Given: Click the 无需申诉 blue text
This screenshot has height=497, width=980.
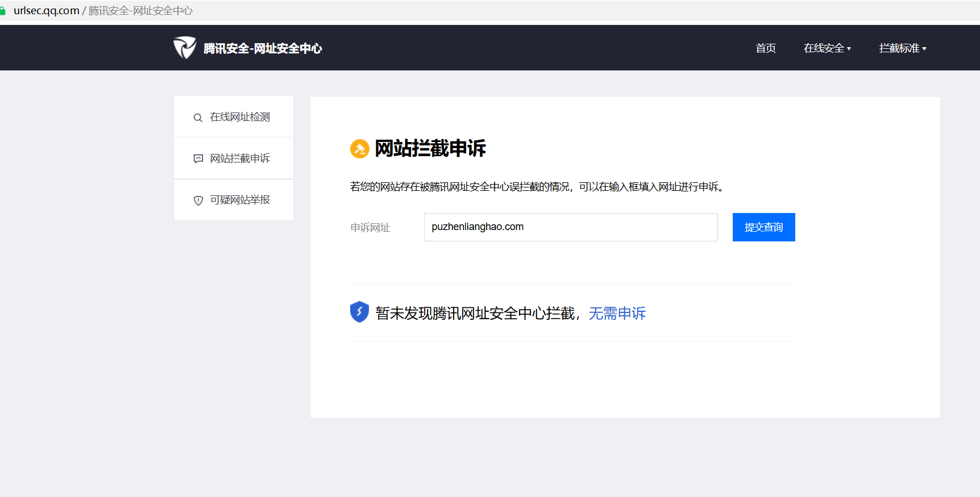Looking at the screenshot, I should pos(617,314).
